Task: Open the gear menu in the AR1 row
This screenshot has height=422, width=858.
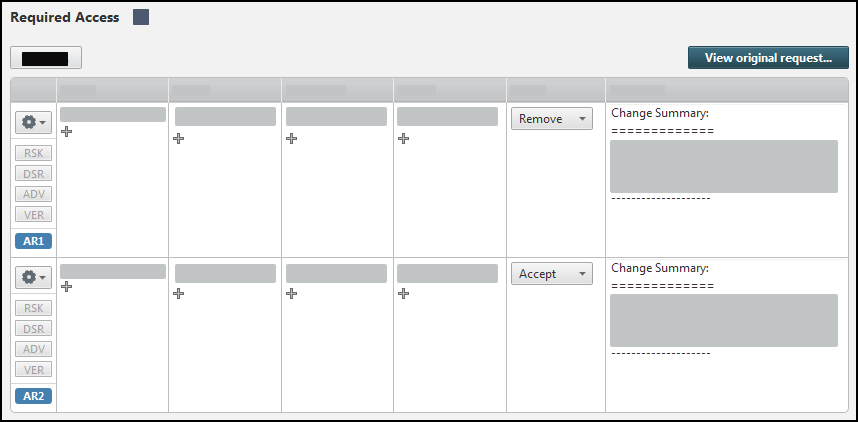Action: [34, 122]
